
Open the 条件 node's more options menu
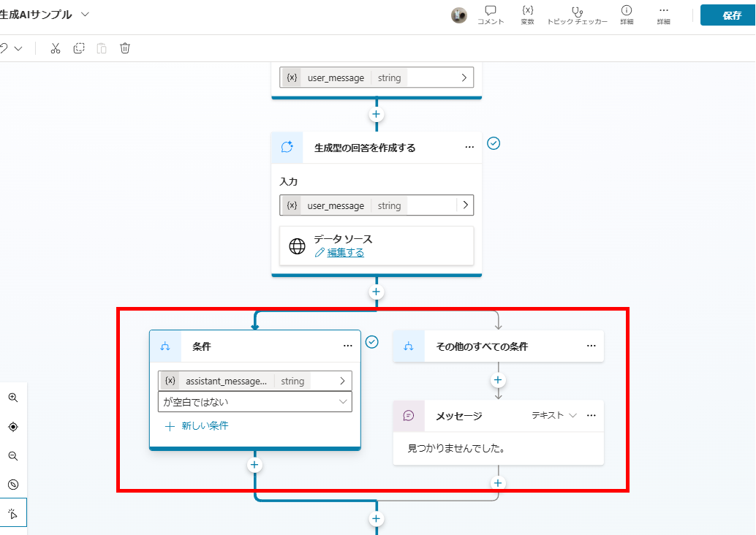[x=348, y=346]
